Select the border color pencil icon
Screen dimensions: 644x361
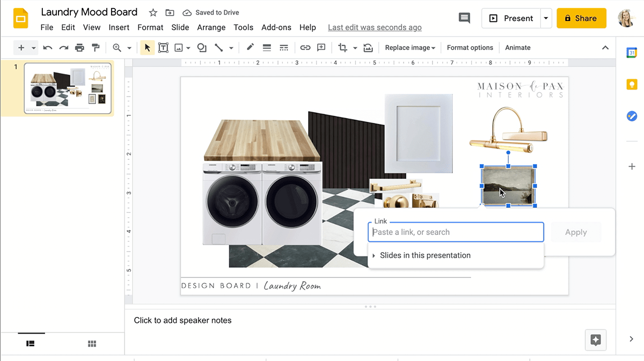(250, 48)
